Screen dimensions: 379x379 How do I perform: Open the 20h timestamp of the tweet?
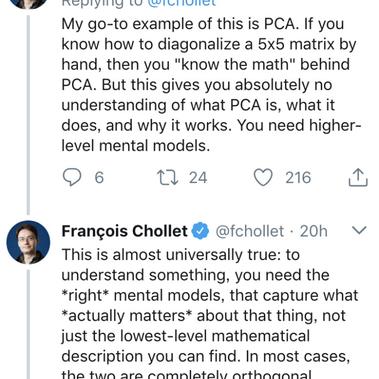313,231
